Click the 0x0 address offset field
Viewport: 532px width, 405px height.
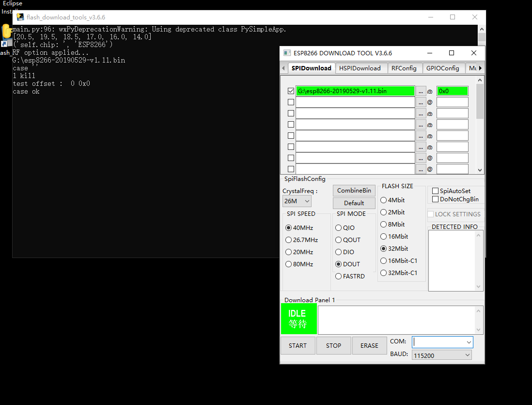coord(452,91)
